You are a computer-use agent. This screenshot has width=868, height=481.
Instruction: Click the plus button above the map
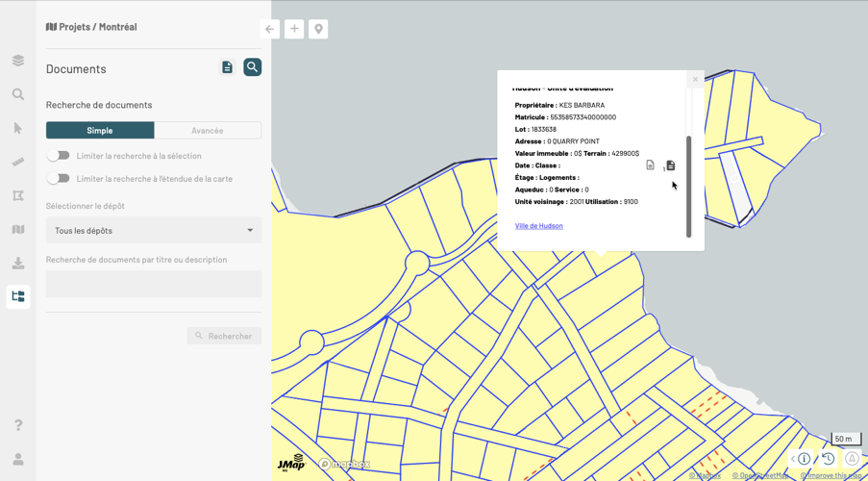(x=294, y=29)
